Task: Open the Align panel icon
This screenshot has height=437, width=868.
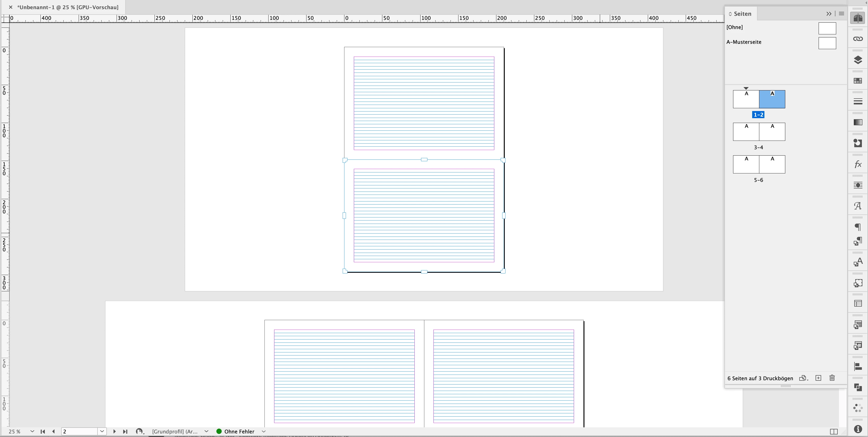Action: coord(858,366)
